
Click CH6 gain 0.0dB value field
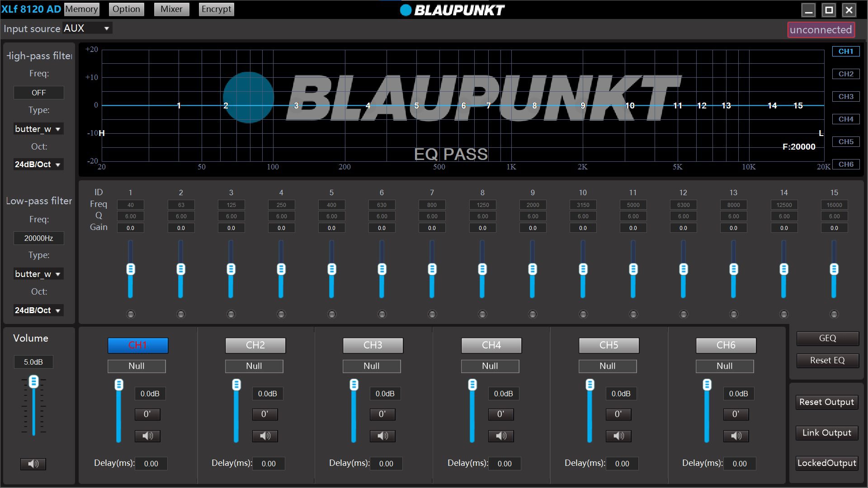point(738,394)
